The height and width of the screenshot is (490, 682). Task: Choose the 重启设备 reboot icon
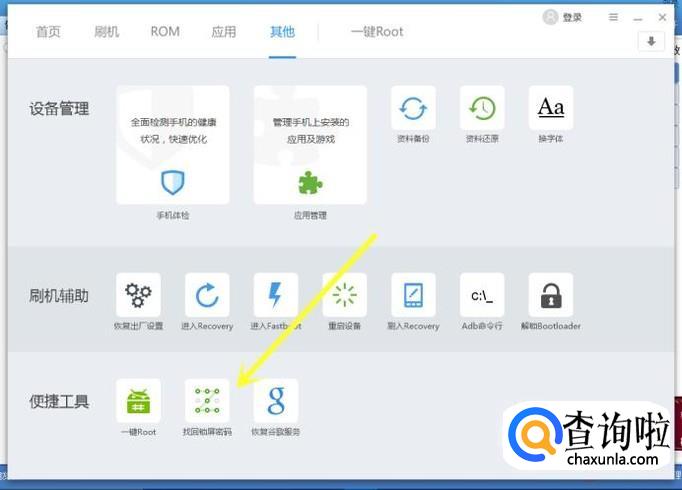(344, 295)
